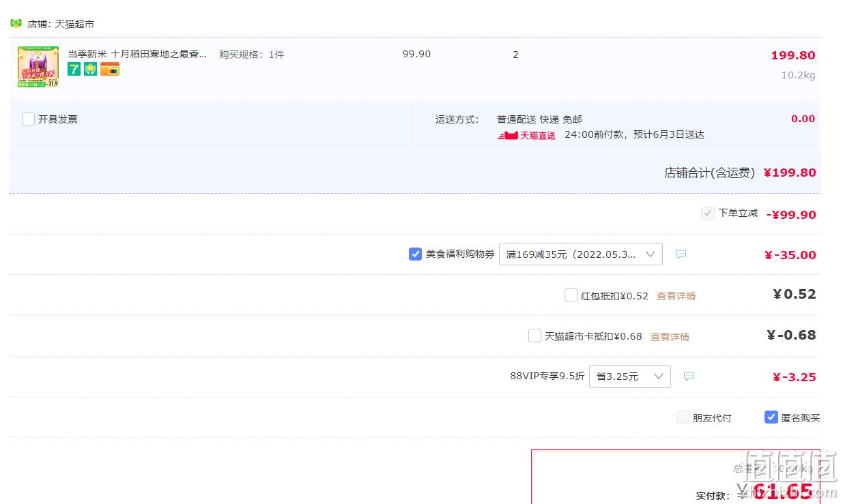Screen dimensions: 843x504
Task: Uncheck the 美食福利购物券 coupon checkbox
Action: (415, 254)
